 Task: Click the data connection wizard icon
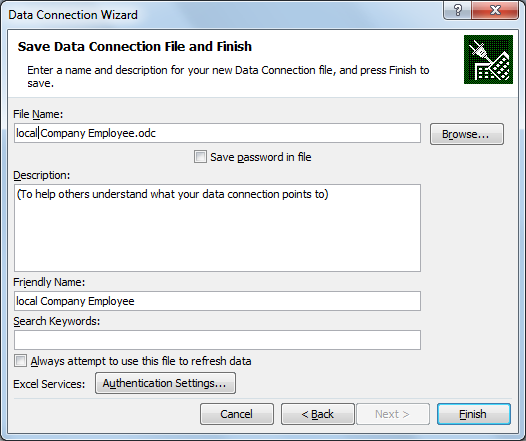coord(488,59)
